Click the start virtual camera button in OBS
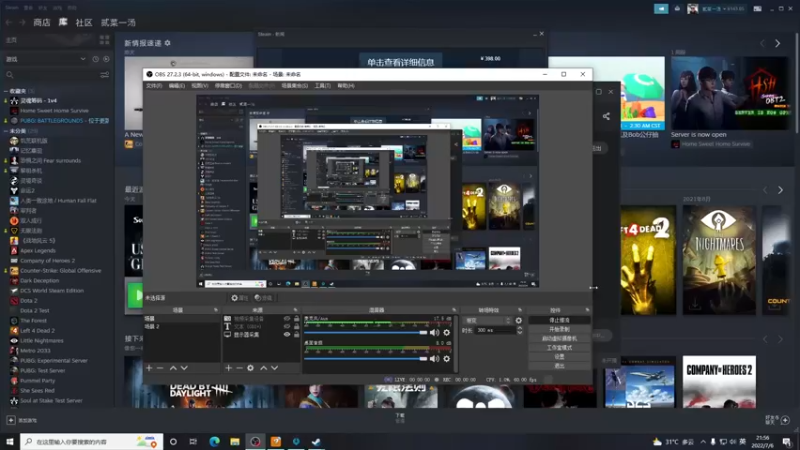This screenshot has width=800, height=450. [559, 339]
